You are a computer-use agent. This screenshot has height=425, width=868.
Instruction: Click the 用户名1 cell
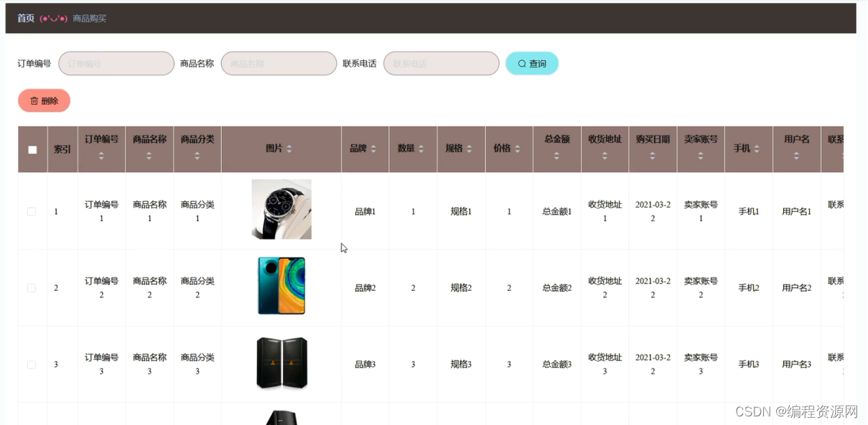tap(797, 212)
